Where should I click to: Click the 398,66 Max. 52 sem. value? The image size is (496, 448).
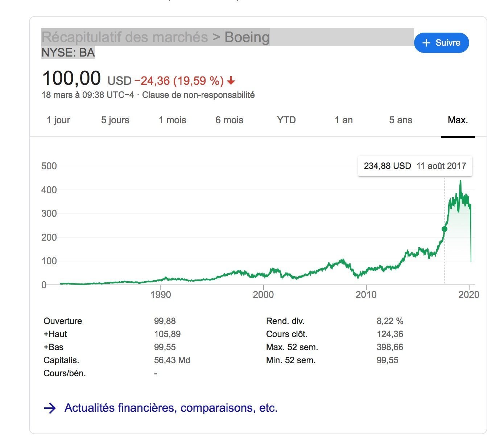(390, 347)
